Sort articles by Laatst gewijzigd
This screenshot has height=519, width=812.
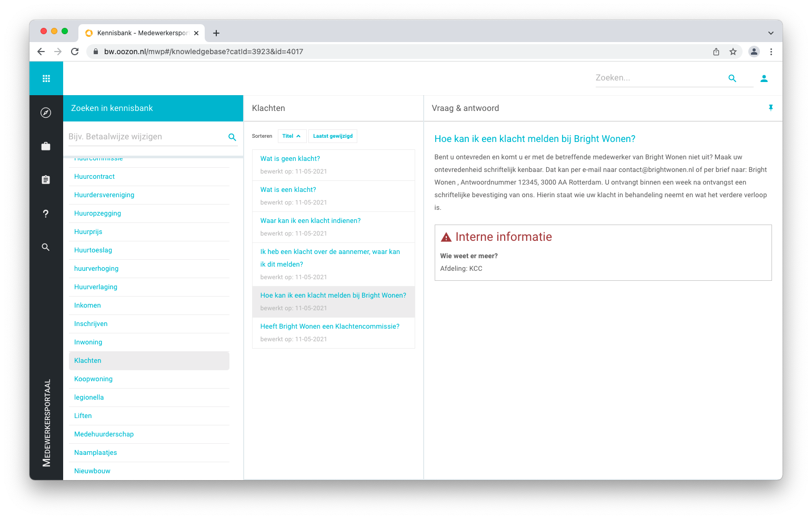[x=333, y=136]
